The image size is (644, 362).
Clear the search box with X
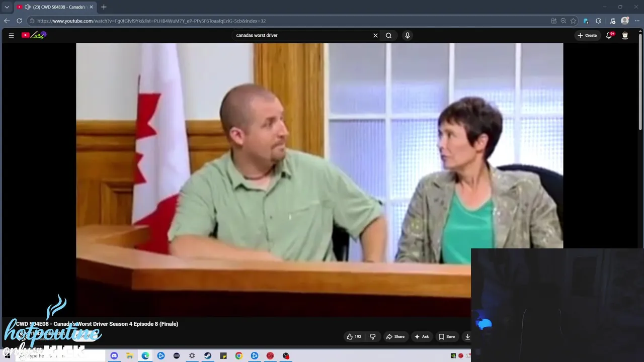point(375,35)
